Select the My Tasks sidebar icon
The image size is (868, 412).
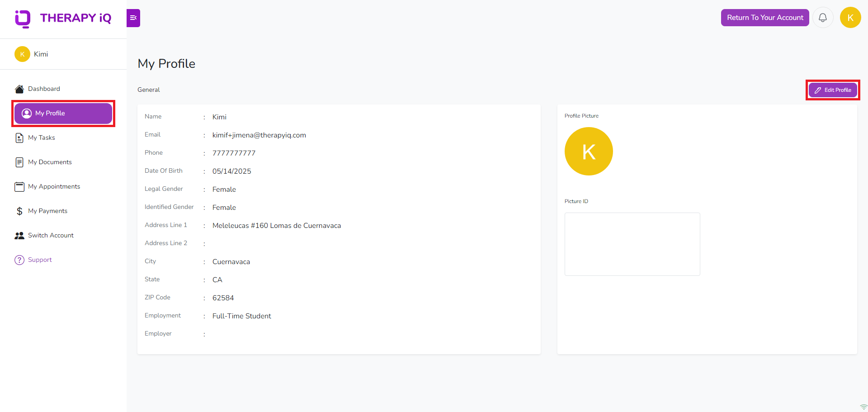(x=19, y=137)
